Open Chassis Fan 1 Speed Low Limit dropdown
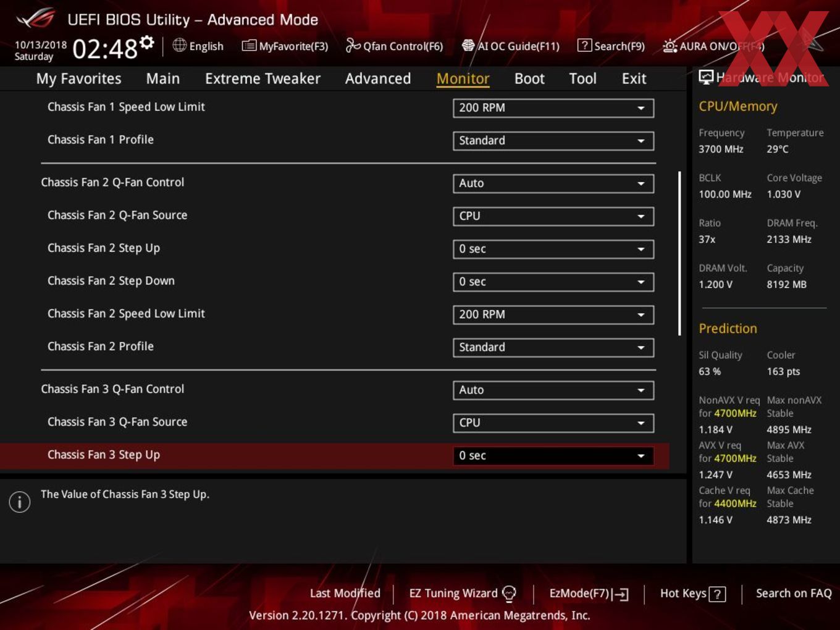This screenshot has width=840, height=630. tap(553, 108)
